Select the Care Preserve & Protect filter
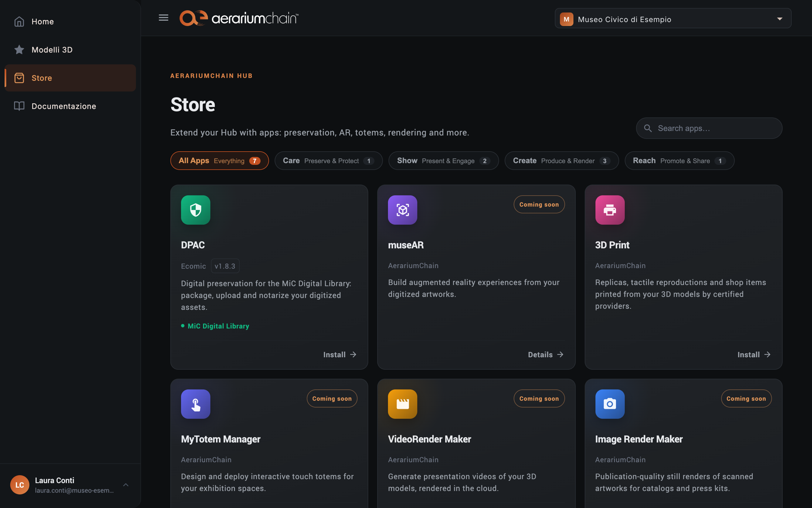The width and height of the screenshot is (812, 508). [328, 161]
